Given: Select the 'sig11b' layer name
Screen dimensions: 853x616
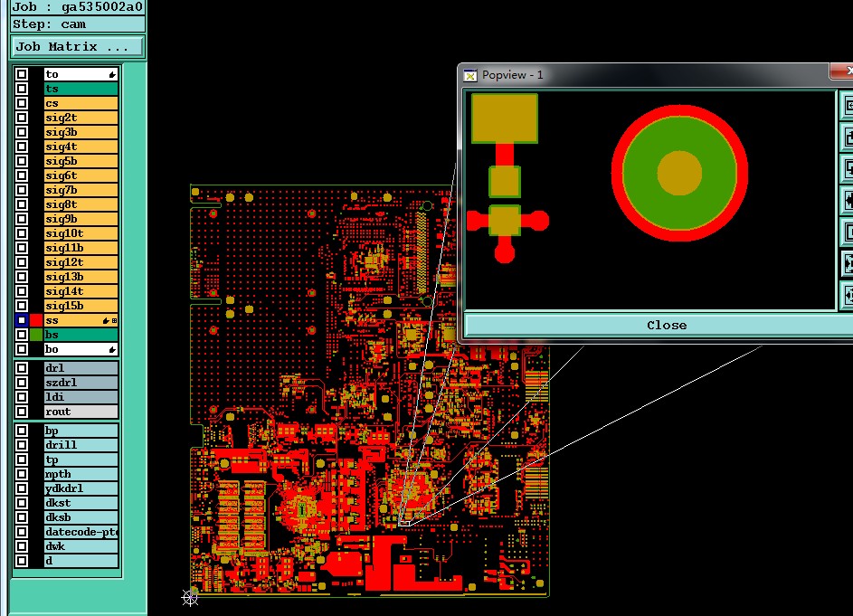Looking at the screenshot, I should tap(81, 248).
